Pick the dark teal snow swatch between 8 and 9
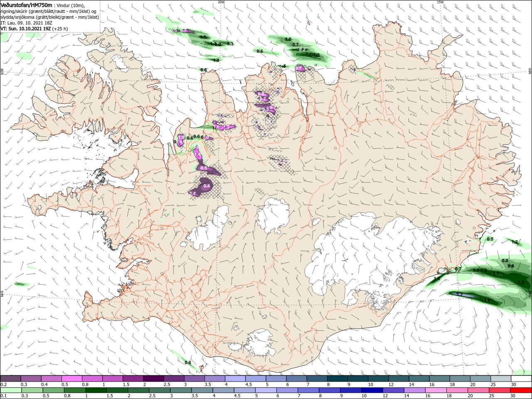This screenshot has height=399, width=532. coord(337,379)
